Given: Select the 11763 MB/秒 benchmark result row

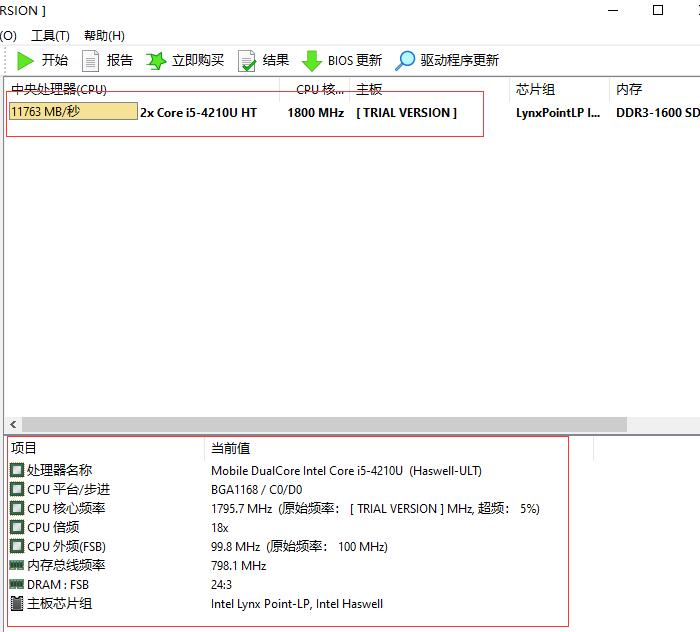Looking at the screenshot, I should point(72,112).
